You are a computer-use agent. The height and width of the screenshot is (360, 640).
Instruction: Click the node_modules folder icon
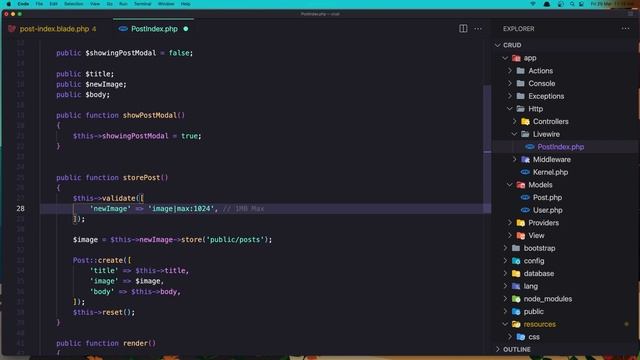(x=516, y=299)
